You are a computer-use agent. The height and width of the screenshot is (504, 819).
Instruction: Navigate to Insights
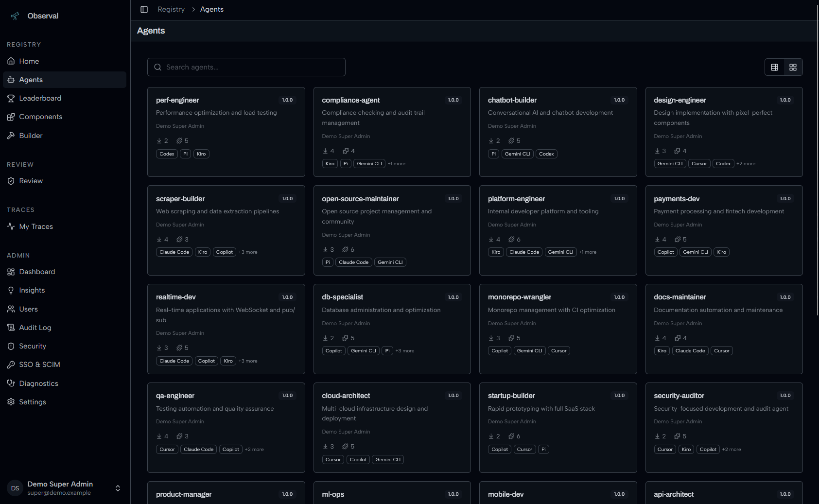coord(65,290)
